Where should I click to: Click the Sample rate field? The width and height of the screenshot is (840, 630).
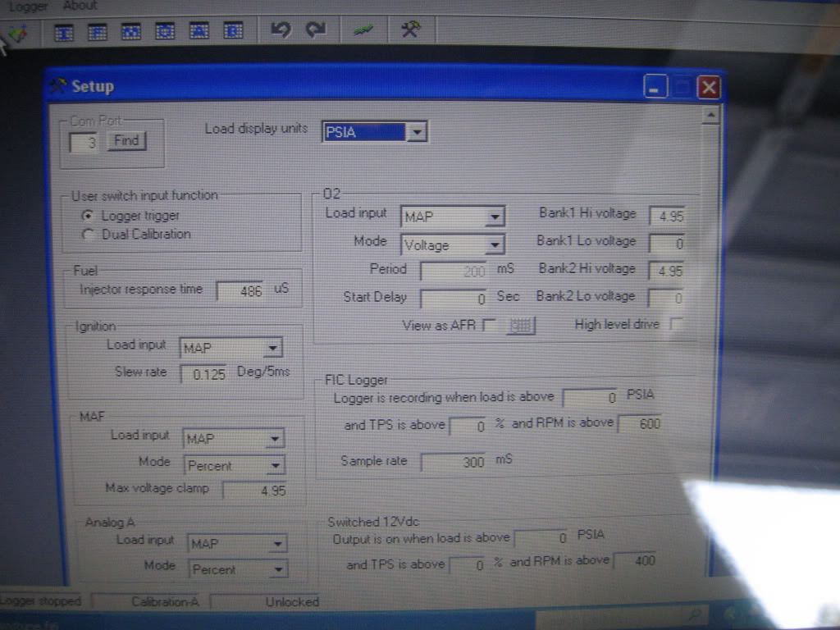coord(453,462)
